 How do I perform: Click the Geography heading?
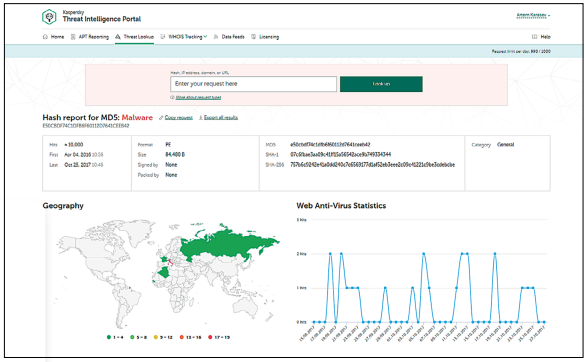pos(63,206)
